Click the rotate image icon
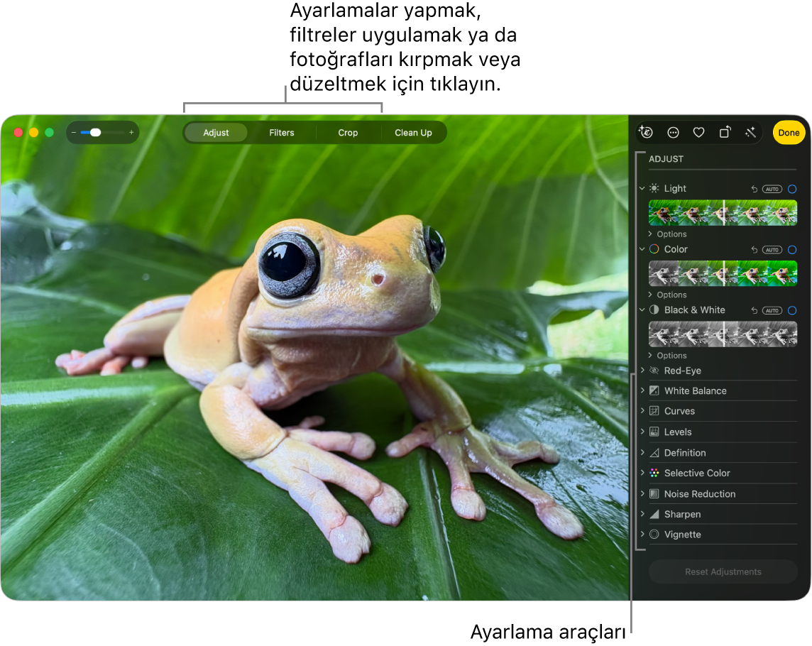The image size is (812, 646). [725, 133]
